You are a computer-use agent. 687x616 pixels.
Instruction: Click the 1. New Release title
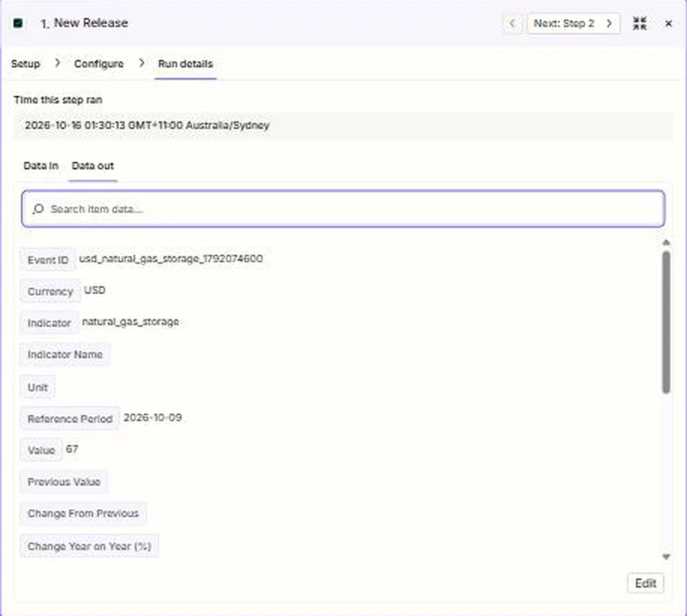click(x=84, y=23)
